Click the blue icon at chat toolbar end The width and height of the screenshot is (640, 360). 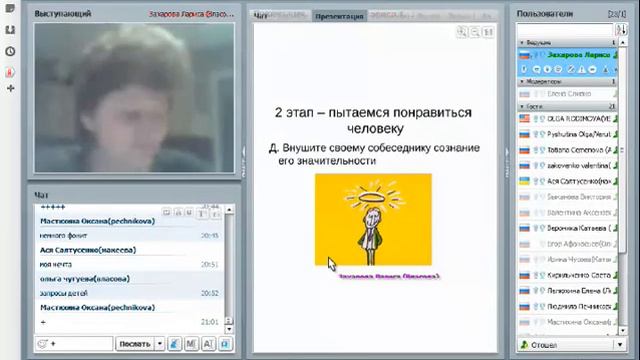(x=225, y=344)
